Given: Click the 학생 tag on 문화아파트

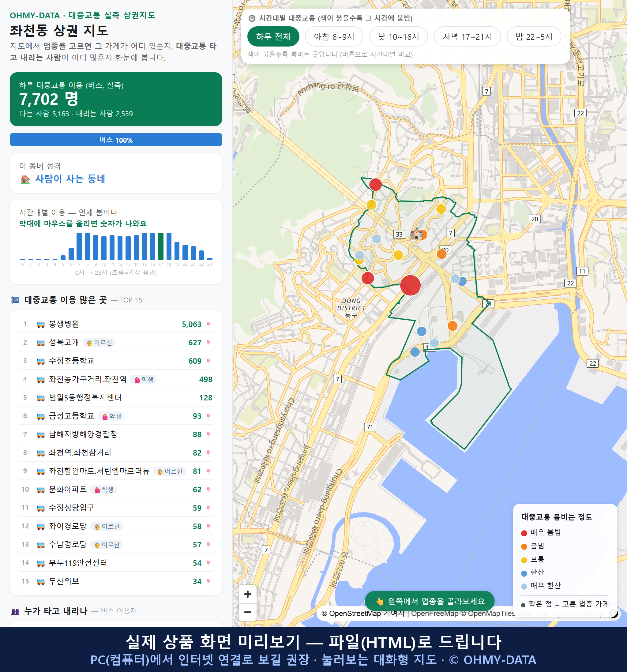Looking at the screenshot, I should (103, 490).
